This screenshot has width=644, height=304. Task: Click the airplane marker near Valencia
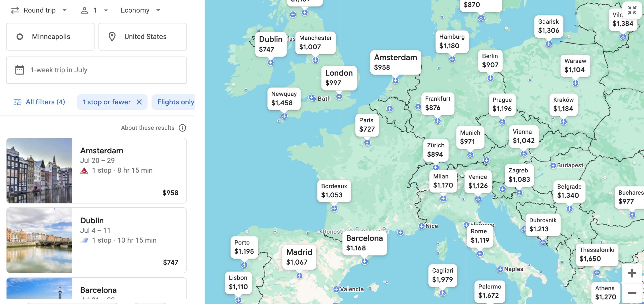coord(336,289)
